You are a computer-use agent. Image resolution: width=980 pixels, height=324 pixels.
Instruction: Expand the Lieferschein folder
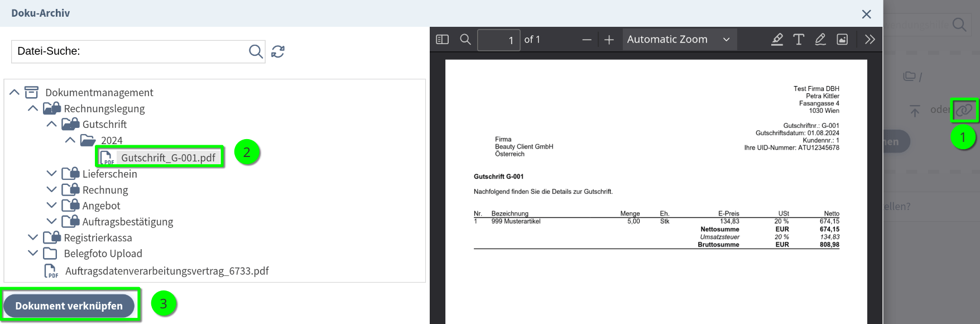[52, 174]
